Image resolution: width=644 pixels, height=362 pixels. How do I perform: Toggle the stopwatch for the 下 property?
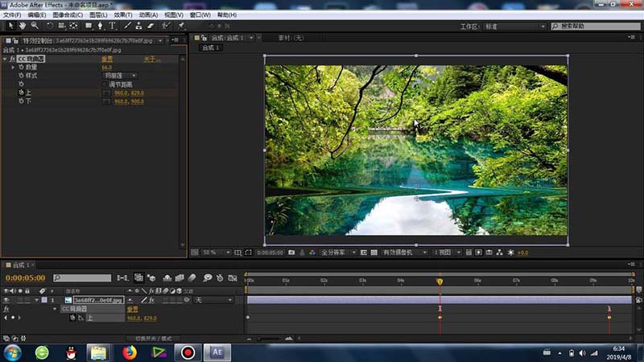(21, 101)
